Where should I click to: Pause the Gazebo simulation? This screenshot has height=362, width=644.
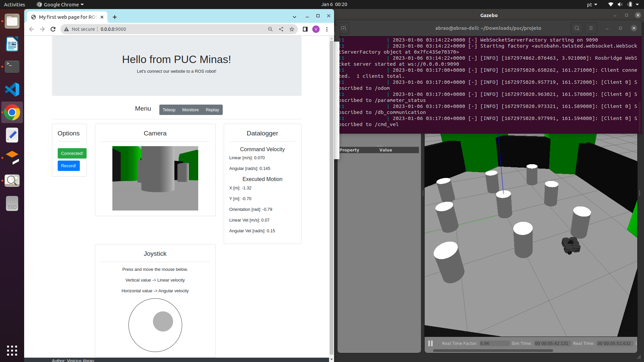click(430, 343)
